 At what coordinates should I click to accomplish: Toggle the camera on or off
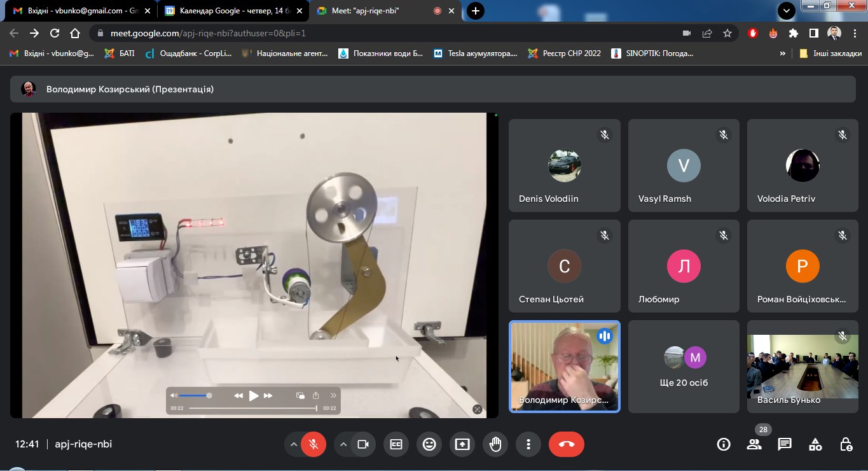pos(363,444)
